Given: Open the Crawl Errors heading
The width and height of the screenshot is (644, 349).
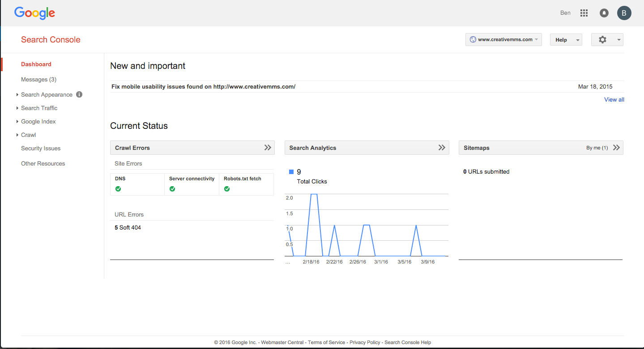Looking at the screenshot, I should (x=132, y=148).
